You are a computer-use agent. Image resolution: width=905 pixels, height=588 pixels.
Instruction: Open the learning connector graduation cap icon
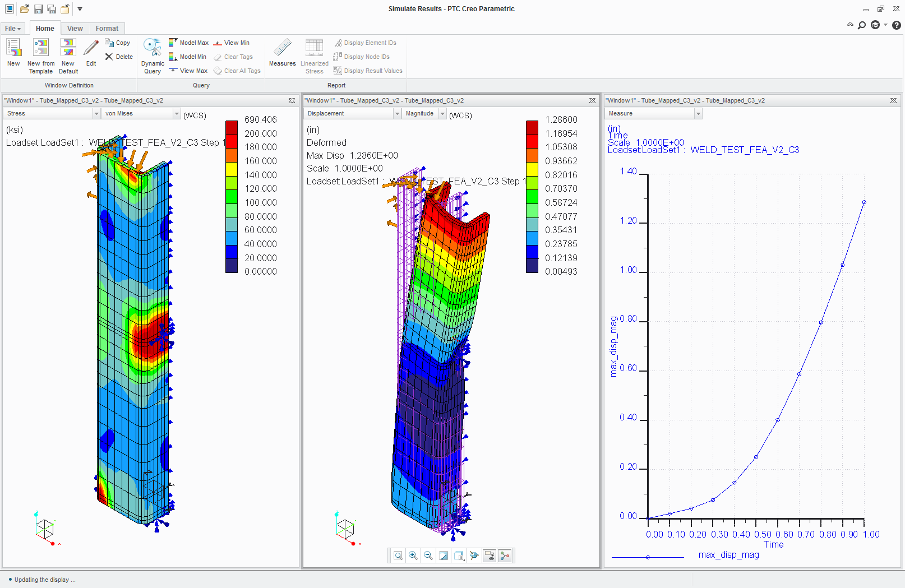pyautogui.click(x=875, y=25)
